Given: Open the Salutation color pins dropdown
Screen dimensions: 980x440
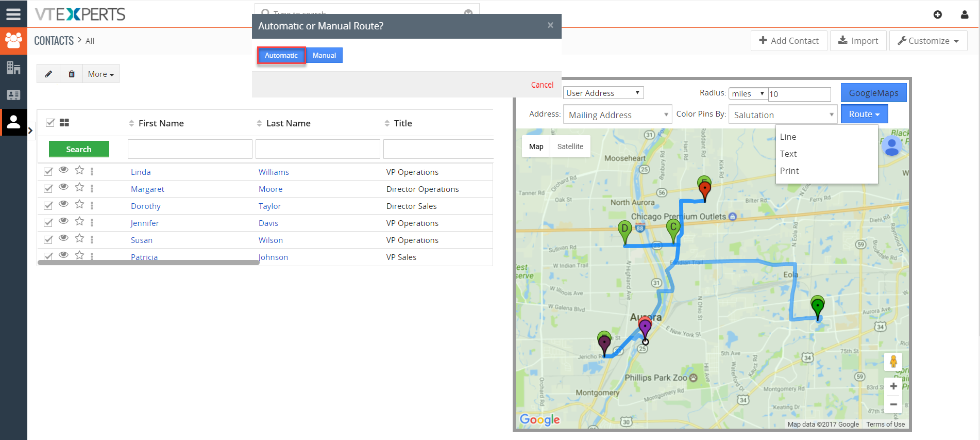Looking at the screenshot, I should tap(783, 115).
